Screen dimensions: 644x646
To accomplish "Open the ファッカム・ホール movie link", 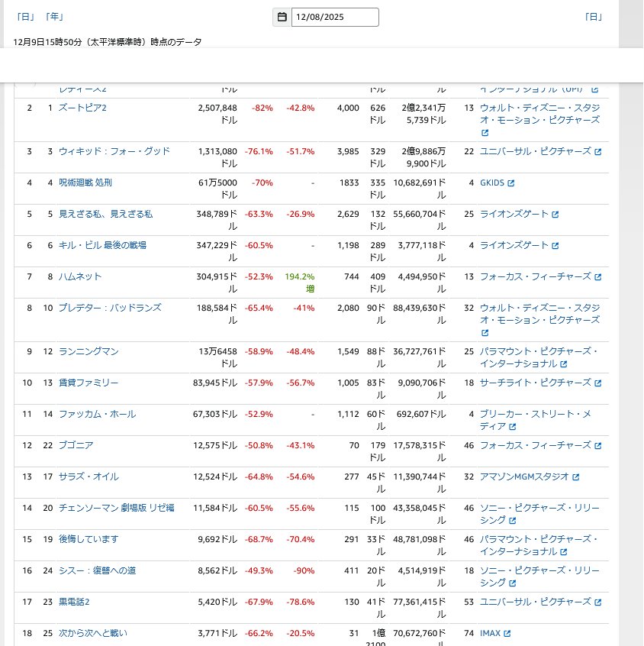I will [x=97, y=414].
